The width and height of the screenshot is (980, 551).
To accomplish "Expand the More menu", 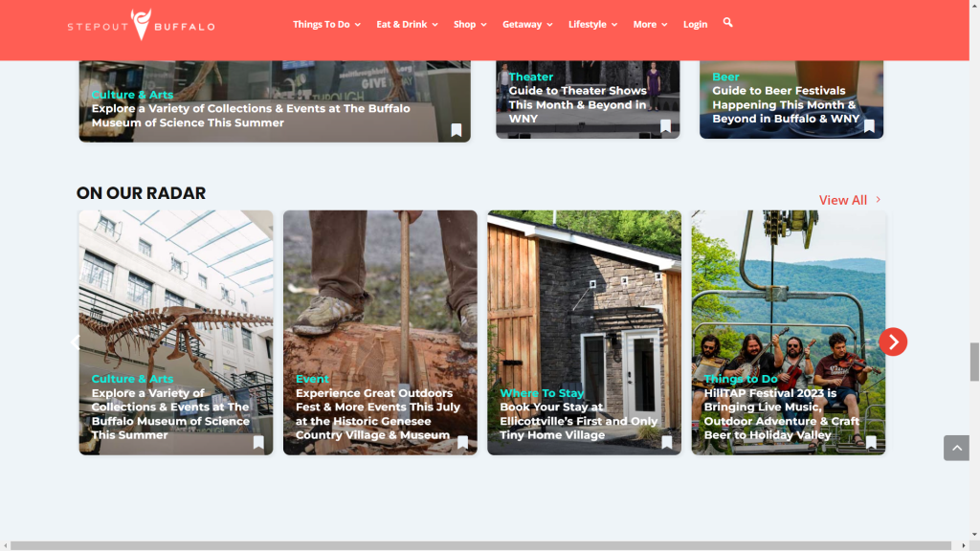I will click(x=650, y=24).
